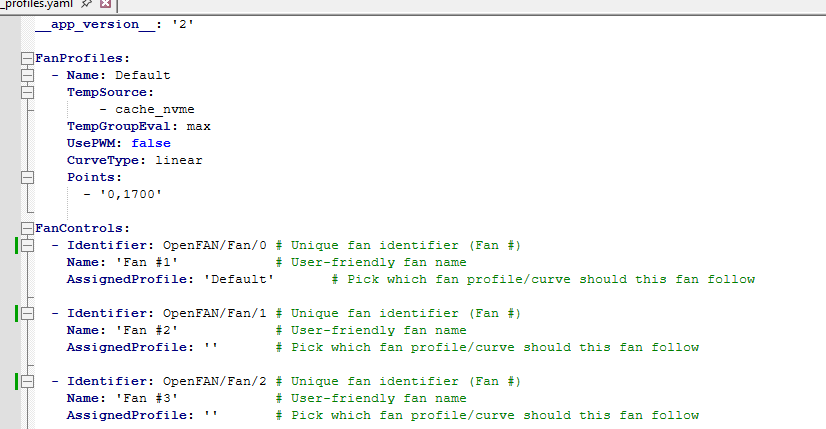Screen dimensions: 826x429
Task: Click the '0,1700' point value
Action: pos(131,194)
